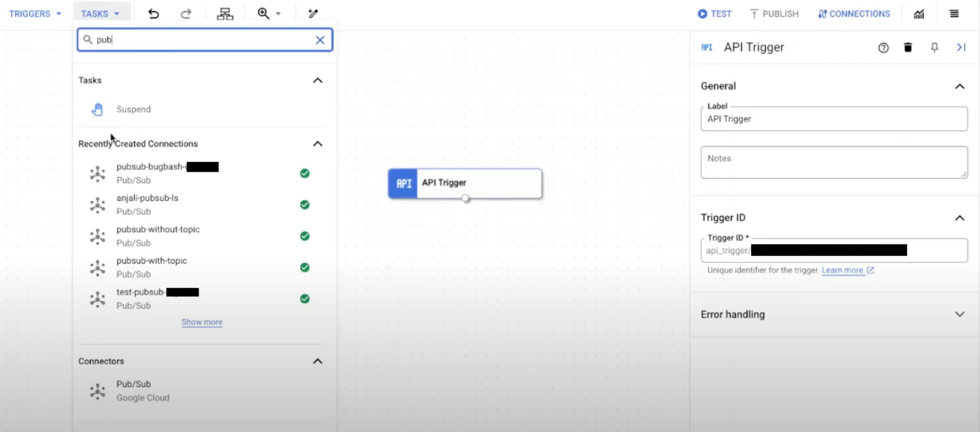Click the Show more link

202,322
